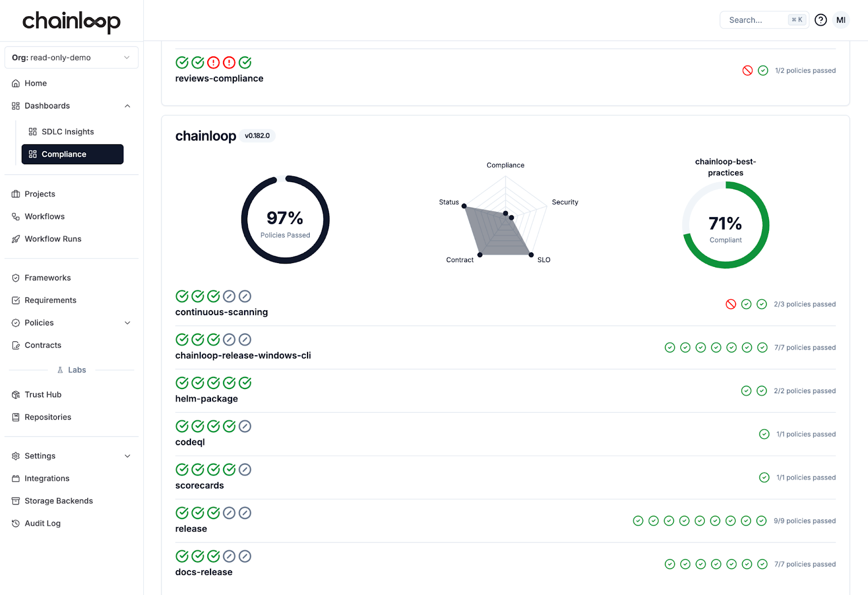
Task: Expand the Policies submenu chevron
Action: click(127, 323)
